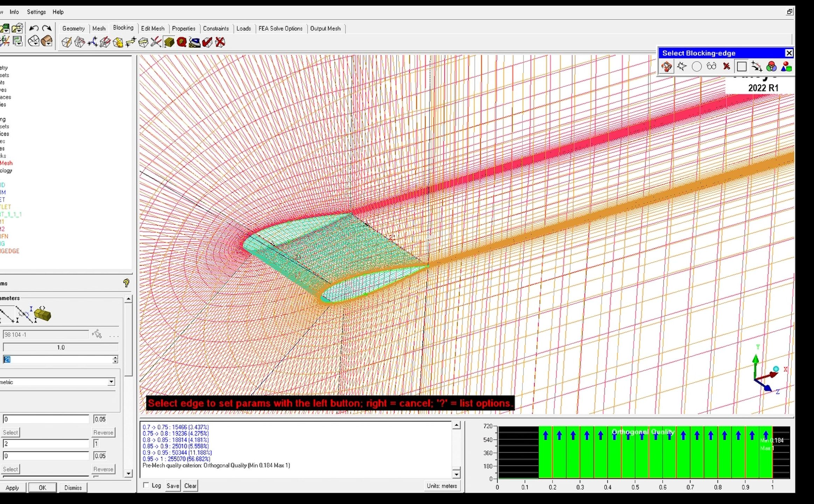814x504 pixels.
Task: Toggle the Pre-Mesh item in the tree
Action: click(6, 163)
